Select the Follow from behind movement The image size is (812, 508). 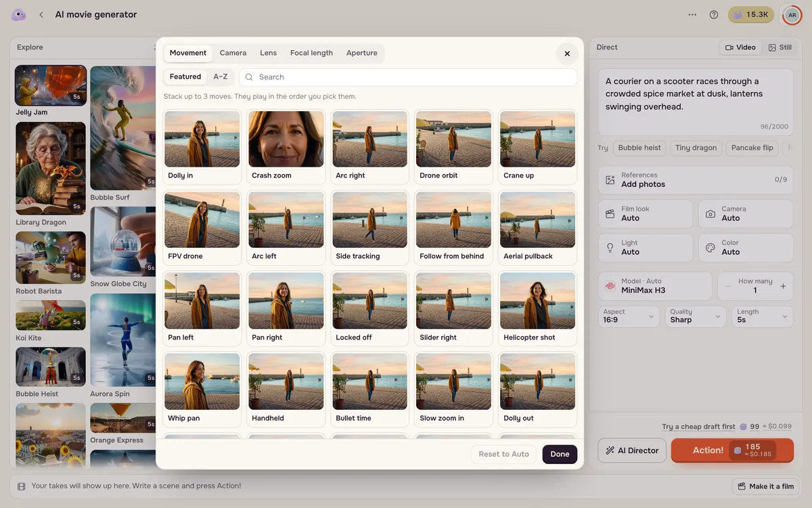point(454,228)
